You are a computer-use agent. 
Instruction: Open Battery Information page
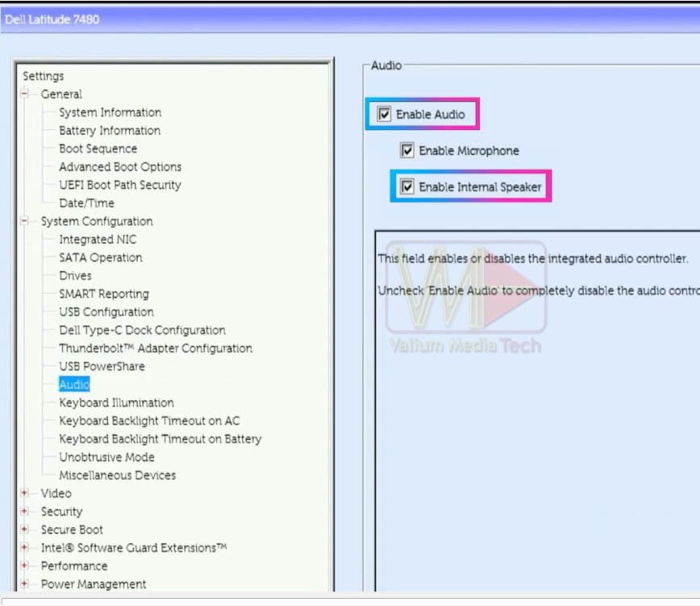[x=110, y=131]
